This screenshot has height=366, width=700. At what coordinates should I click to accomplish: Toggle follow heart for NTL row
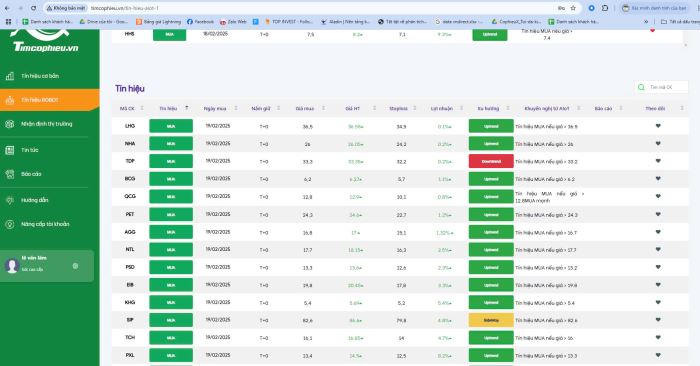click(x=658, y=249)
